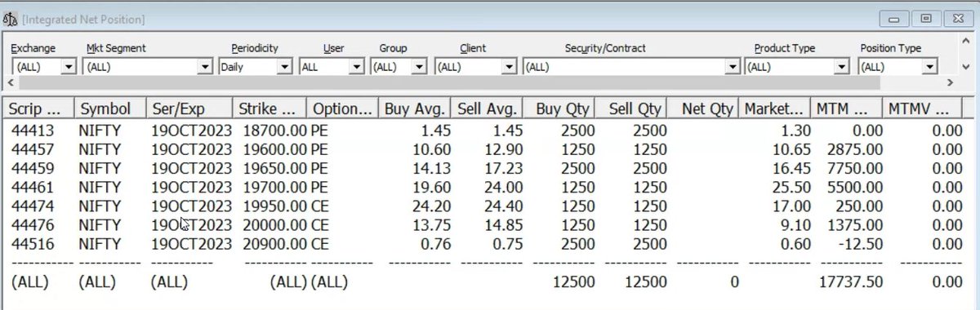Screen dimensions: 980x310
Task: Sort by the Sell Qty column header
Action: click(631, 108)
